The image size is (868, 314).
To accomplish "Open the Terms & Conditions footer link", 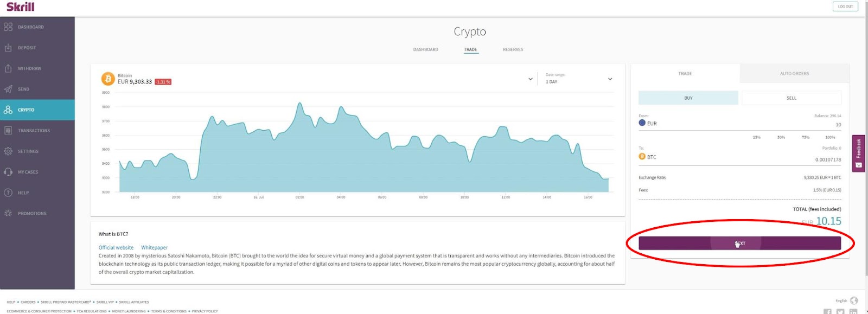I will (x=169, y=311).
